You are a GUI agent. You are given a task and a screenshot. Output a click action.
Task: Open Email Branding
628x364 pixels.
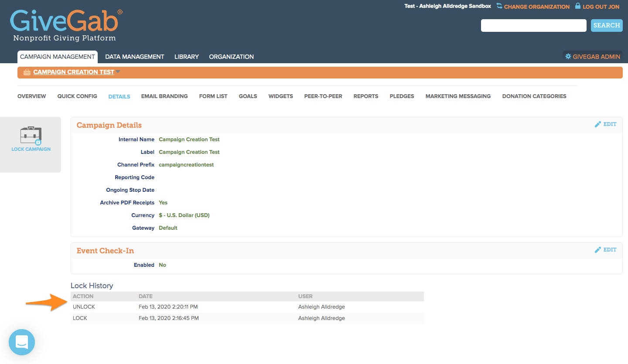coord(164,96)
